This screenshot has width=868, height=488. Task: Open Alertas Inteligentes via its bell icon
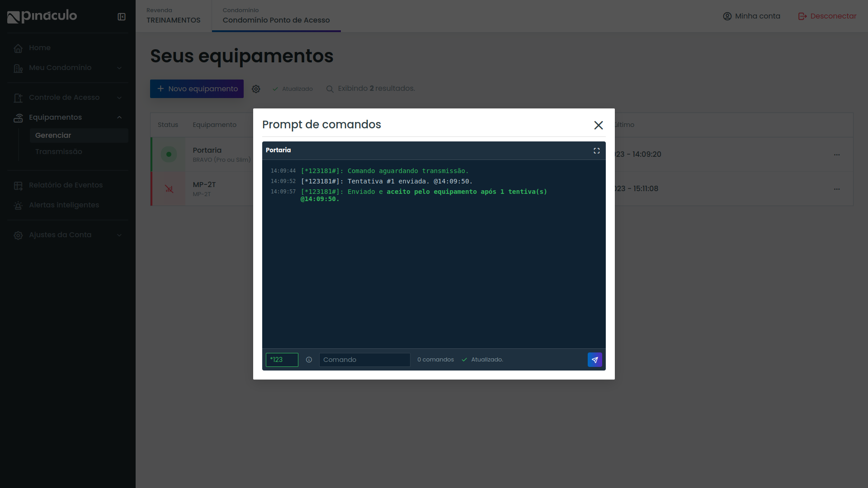[x=18, y=205]
